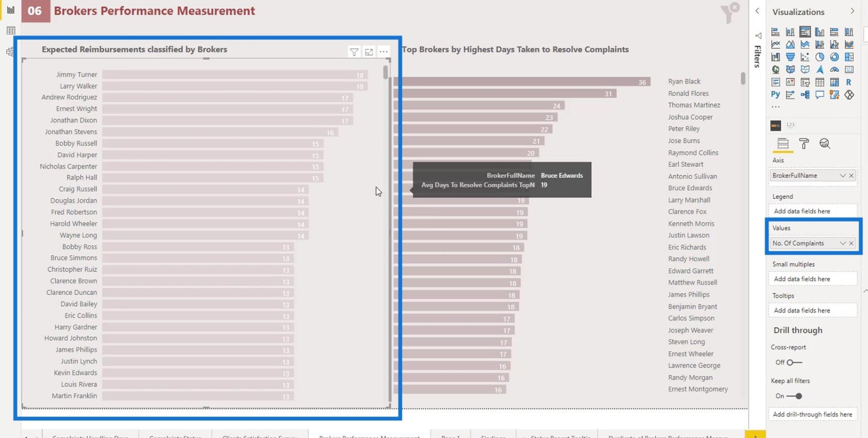The height and width of the screenshot is (438, 868).
Task: Collapse the Visualizations pane with its chevron
Action: coord(852,11)
